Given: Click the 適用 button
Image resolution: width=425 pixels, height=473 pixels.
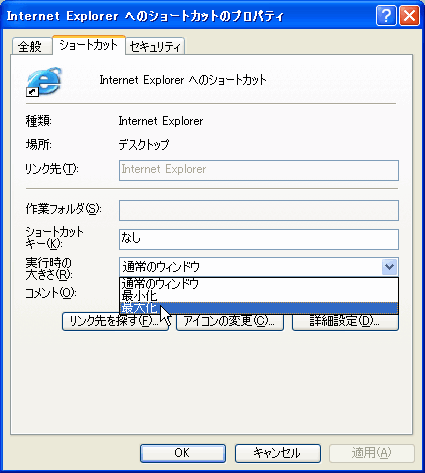Looking at the screenshot, I should 372,453.
